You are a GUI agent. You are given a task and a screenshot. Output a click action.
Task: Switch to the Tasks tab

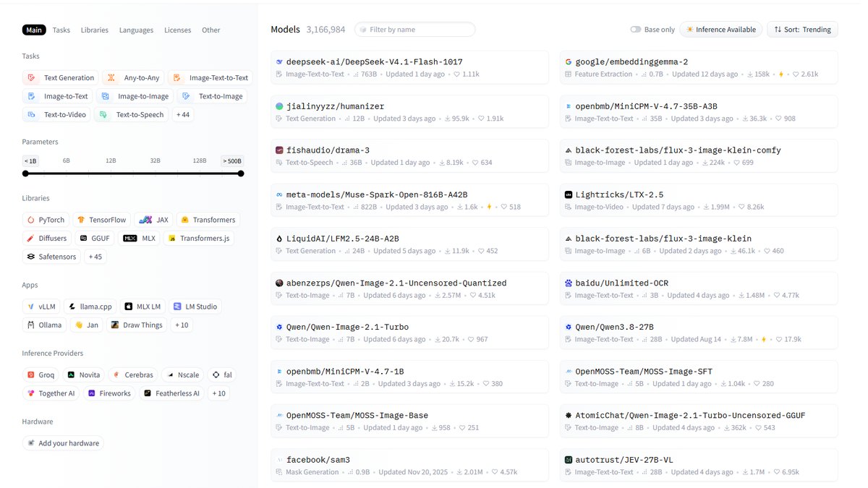61,30
